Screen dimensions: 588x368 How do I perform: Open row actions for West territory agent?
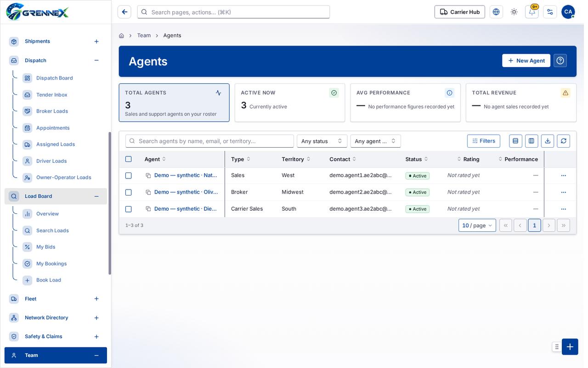tap(564, 176)
